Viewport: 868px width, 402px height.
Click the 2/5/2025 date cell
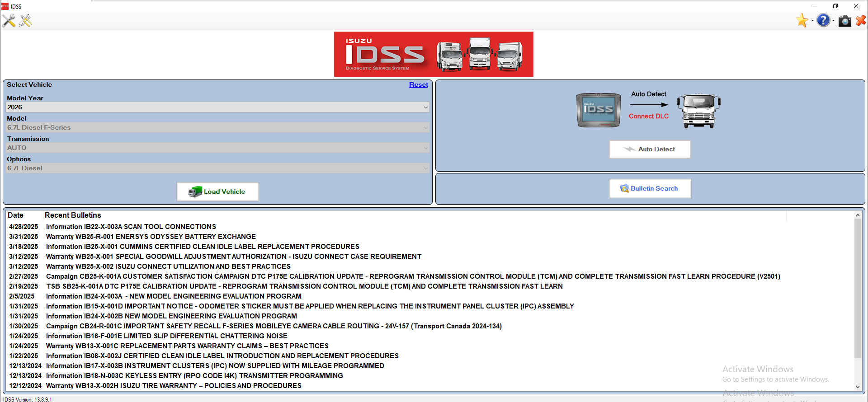click(22, 296)
